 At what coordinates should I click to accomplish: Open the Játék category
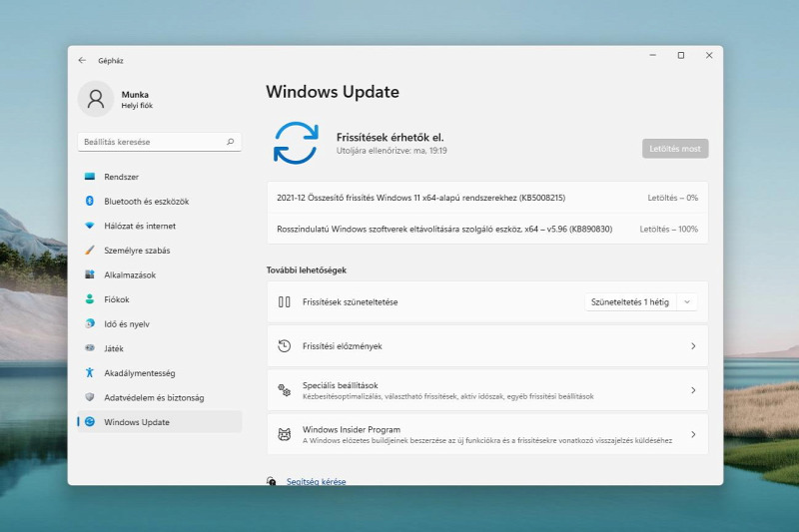click(160, 348)
